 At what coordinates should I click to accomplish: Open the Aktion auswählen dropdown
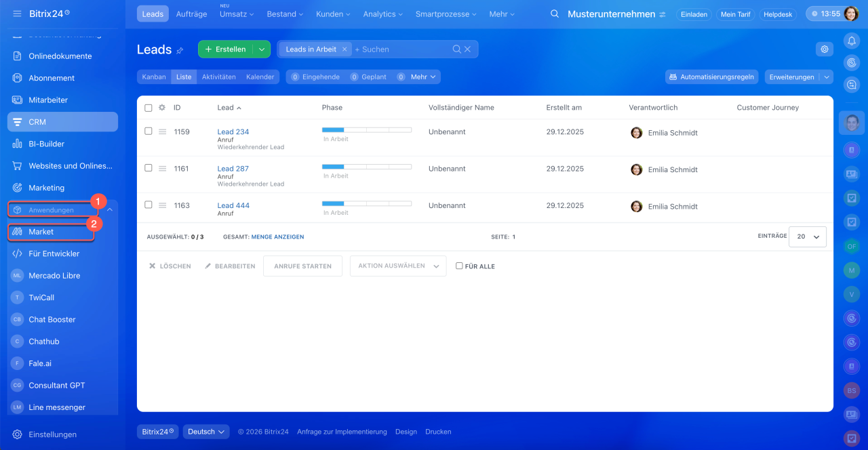[398, 266]
